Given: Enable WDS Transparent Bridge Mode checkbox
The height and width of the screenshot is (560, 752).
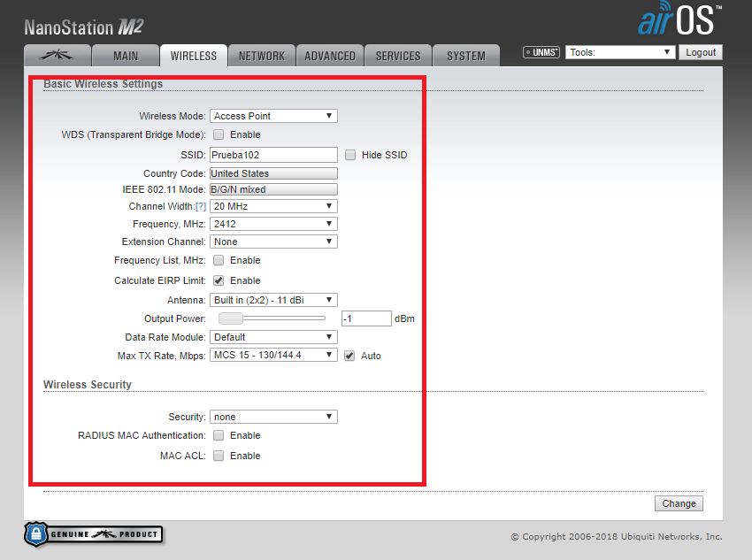Looking at the screenshot, I should click(219, 134).
